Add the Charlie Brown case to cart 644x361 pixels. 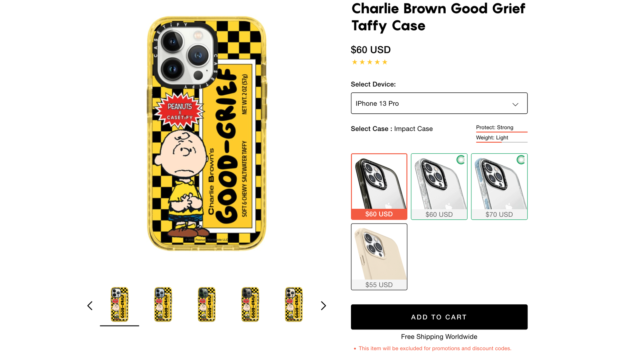pyautogui.click(x=439, y=317)
